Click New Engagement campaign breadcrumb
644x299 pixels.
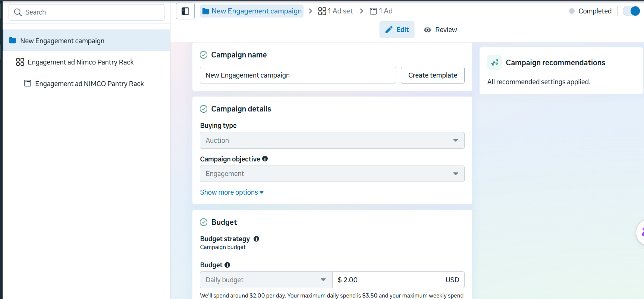coord(252,11)
